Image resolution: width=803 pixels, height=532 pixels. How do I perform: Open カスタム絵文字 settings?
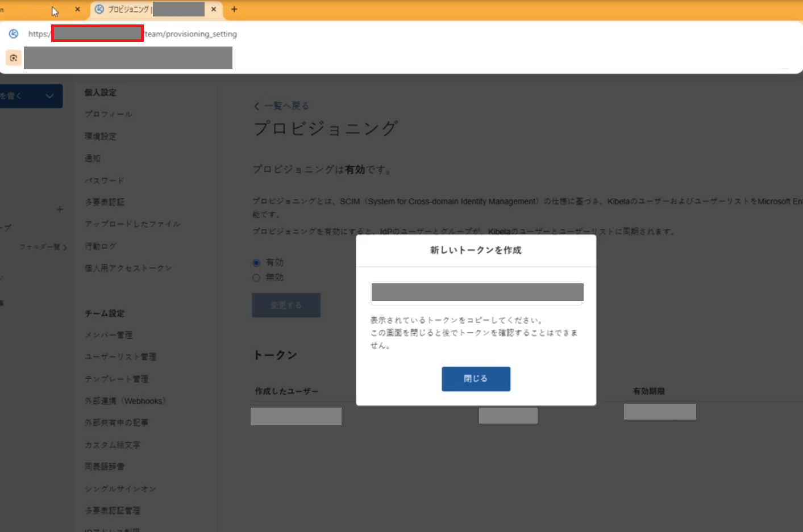click(113, 445)
